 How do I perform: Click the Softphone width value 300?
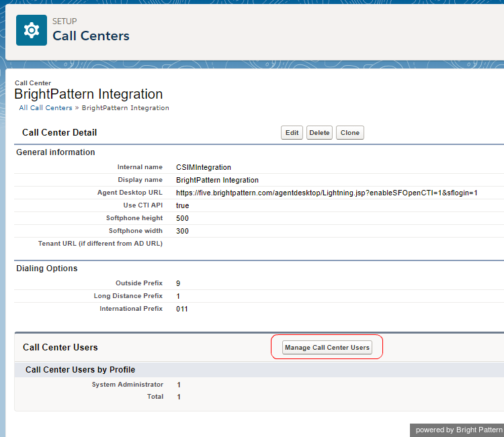pyautogui.click(x=182, y=231)
